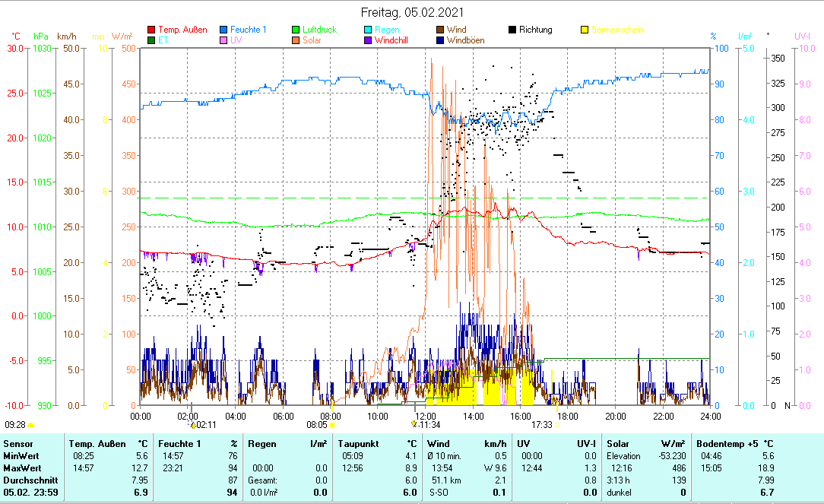Select the blue Feuchte 1 legend square
The image size is (824, 504).
point(224,30)
